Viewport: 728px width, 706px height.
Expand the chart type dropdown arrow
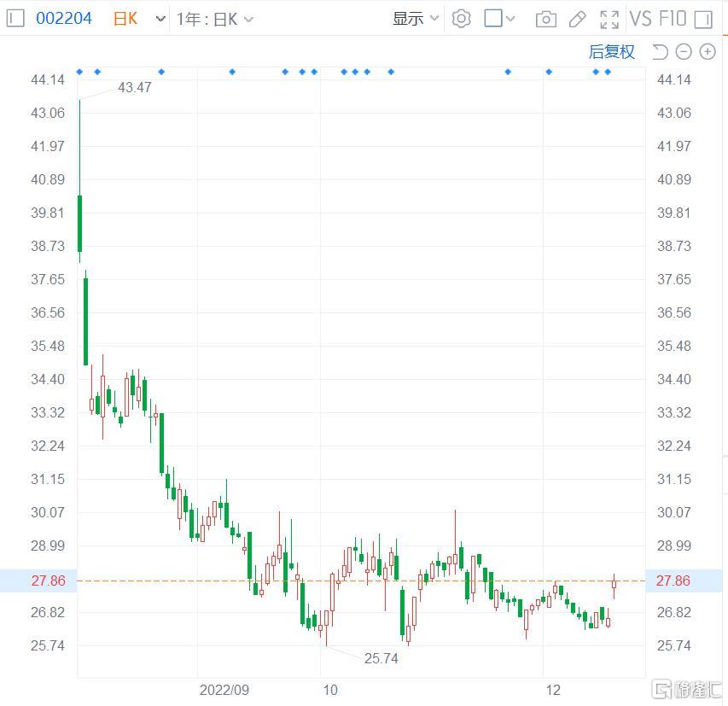160,19
